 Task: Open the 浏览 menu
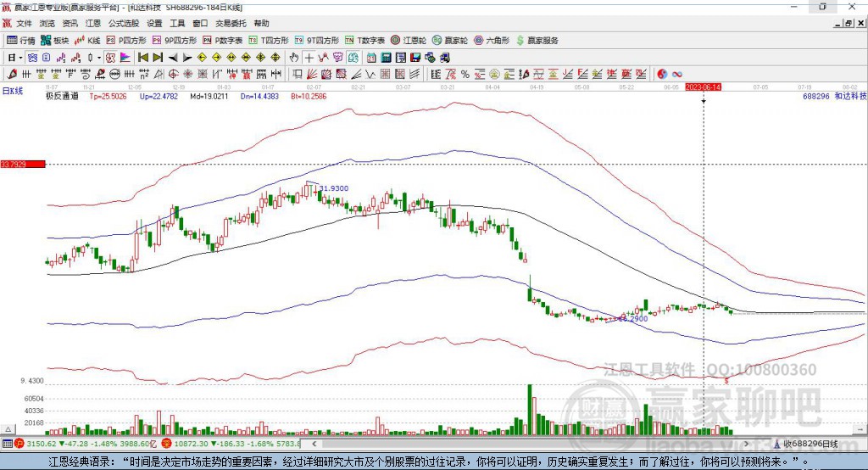47,23
